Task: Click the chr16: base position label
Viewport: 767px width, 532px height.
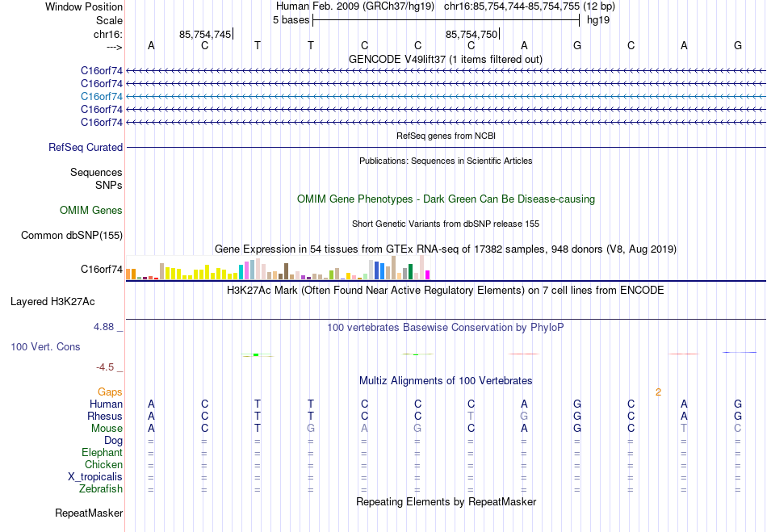Action: (107, 34)
